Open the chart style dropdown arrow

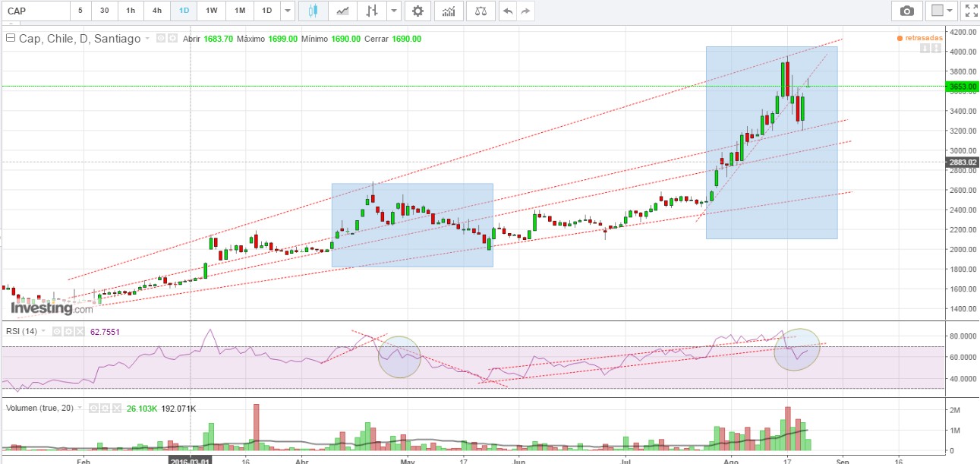click(x=392, y=11)
